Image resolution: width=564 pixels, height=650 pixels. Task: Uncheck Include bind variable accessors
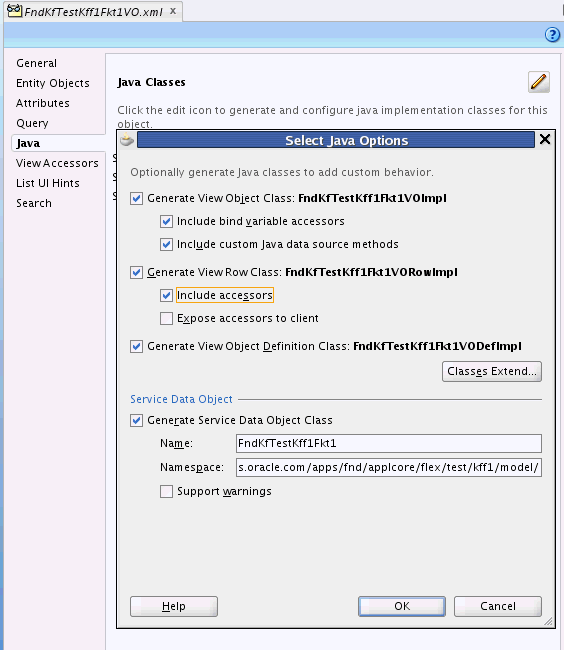coord(166,221)
